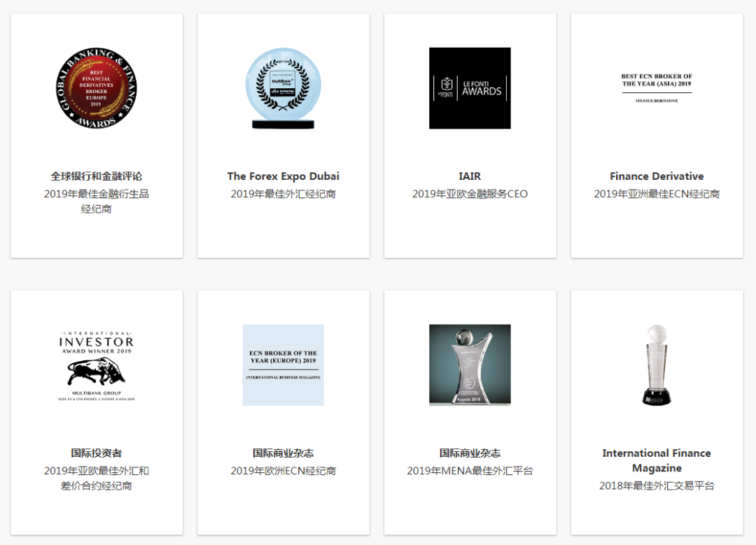Click the 2019年最佳外汇经纪商 description text
756x545 pixels.
point(283,194)
